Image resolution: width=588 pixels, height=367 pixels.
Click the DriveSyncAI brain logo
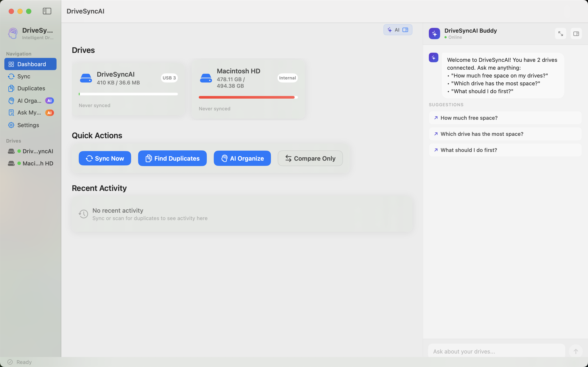point(13,33)
